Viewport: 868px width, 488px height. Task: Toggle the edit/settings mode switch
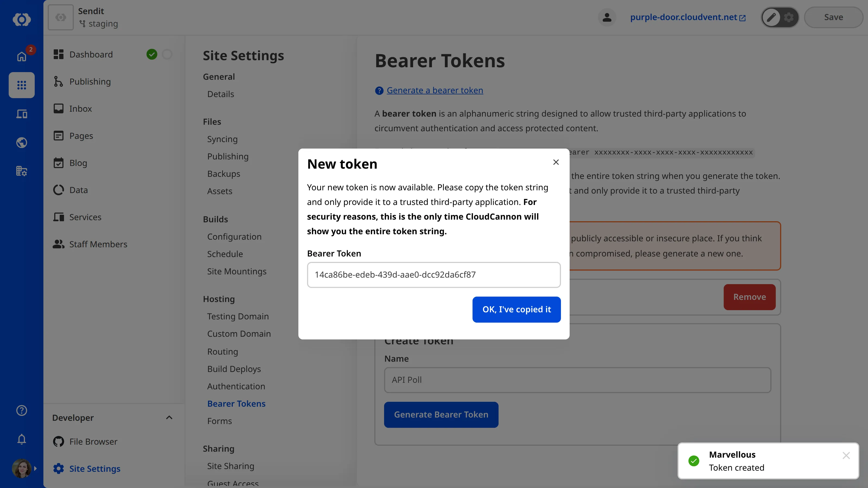click(780, 17)
